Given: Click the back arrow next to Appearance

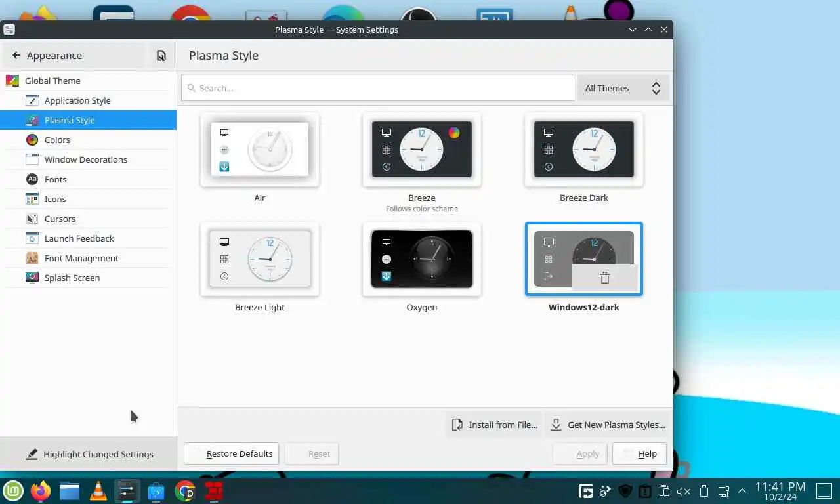Looking at the screenshot, I should point(16,56).
